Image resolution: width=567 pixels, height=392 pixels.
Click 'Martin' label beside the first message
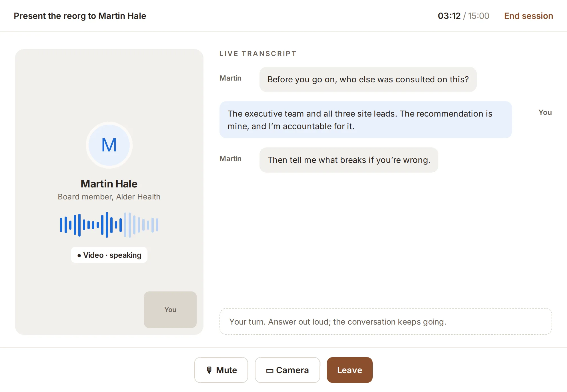230,78
